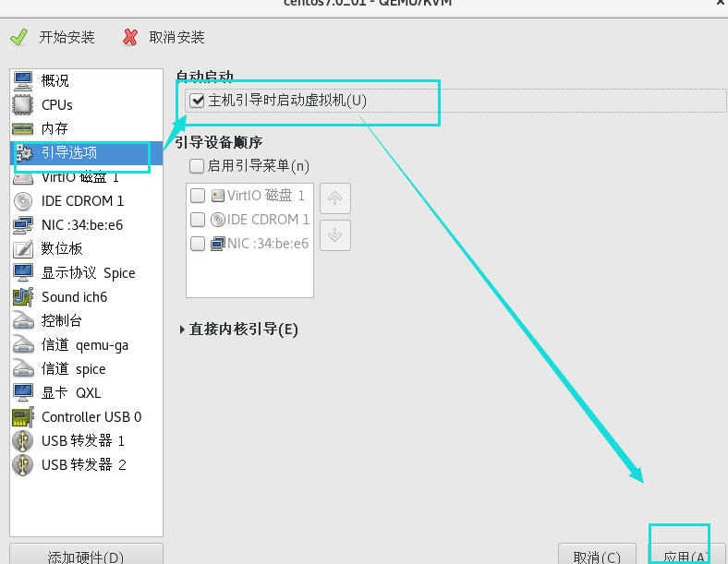Check IDE CDROM 1 boot device checkbox
Screen dimensions: 728x564
tap(198, 220)
